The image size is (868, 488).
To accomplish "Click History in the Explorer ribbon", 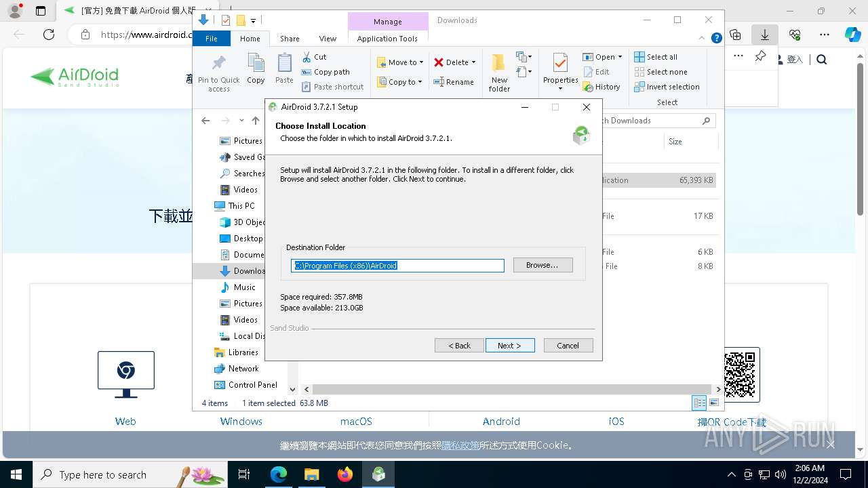I will coord(601,87).
